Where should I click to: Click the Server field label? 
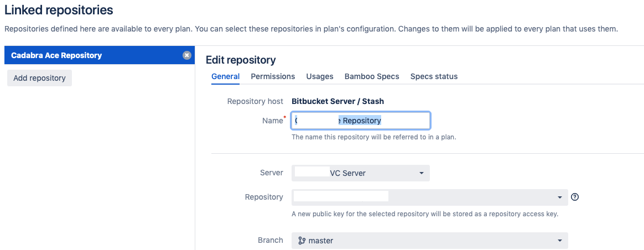coord(272,173)
